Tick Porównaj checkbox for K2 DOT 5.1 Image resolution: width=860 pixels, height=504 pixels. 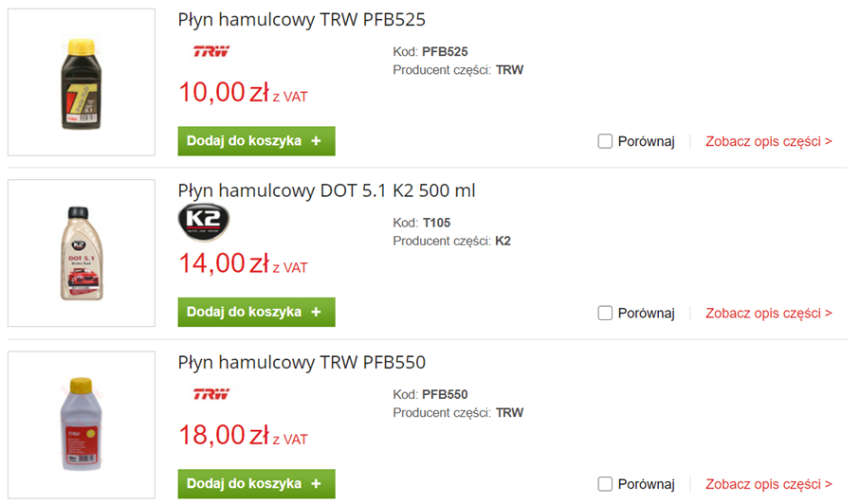[x=605, y=313]
